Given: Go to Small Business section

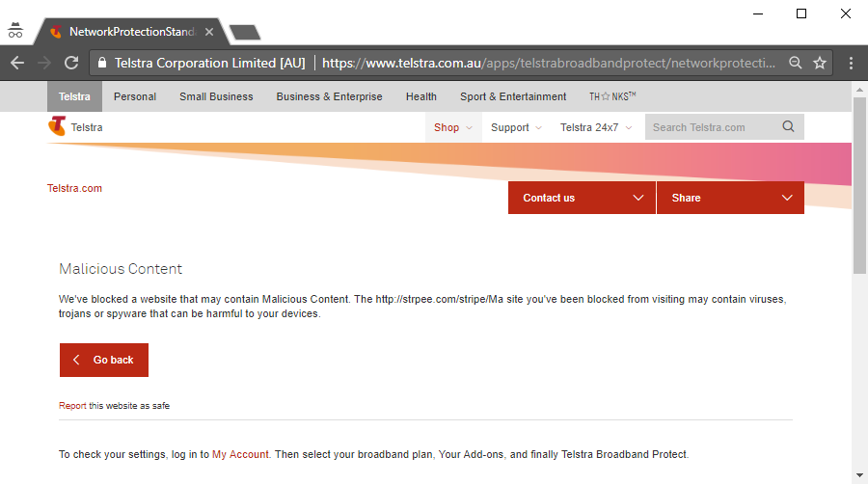Looking at the screenshot, I should [x=216, y=96].
